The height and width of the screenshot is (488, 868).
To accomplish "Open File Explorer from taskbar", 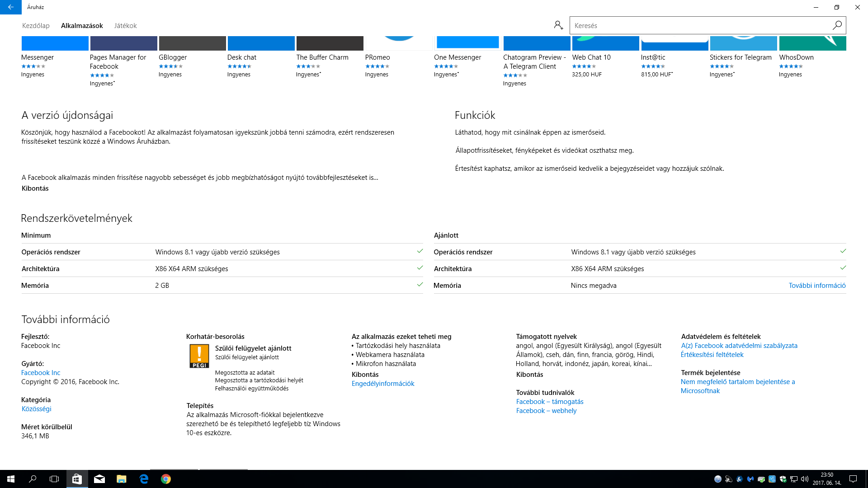I will [x=121, y=479].
